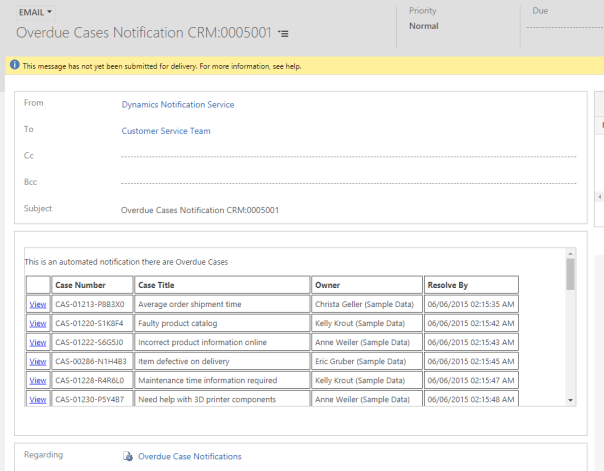This screenshot has width=604, height=471.
Task: View case CAS-01228-R4R6L0
Action: 38,380
